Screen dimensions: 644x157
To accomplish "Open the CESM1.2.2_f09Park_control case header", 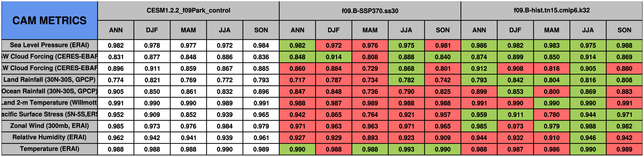I will click(188, 11).
